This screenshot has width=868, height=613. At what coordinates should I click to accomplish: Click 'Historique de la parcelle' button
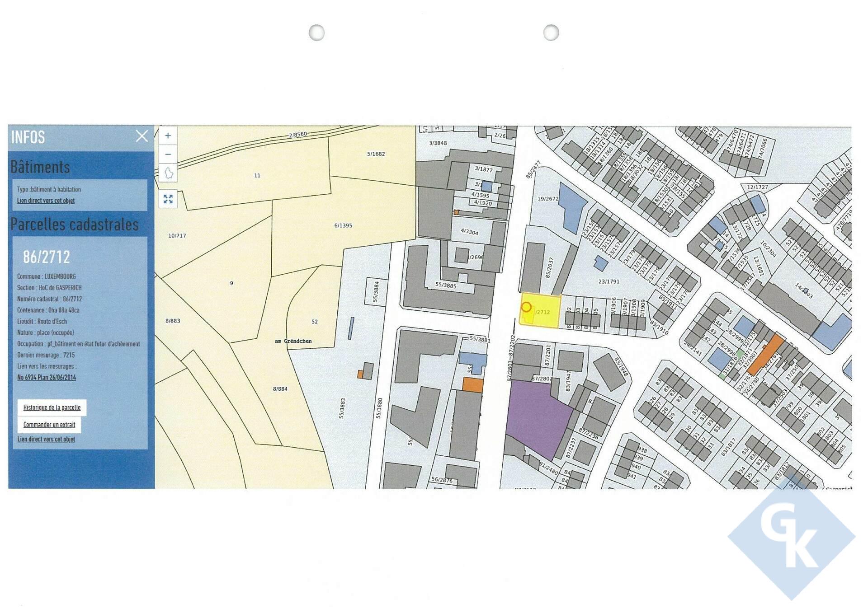pyautogui.click(x=52, y=407)
